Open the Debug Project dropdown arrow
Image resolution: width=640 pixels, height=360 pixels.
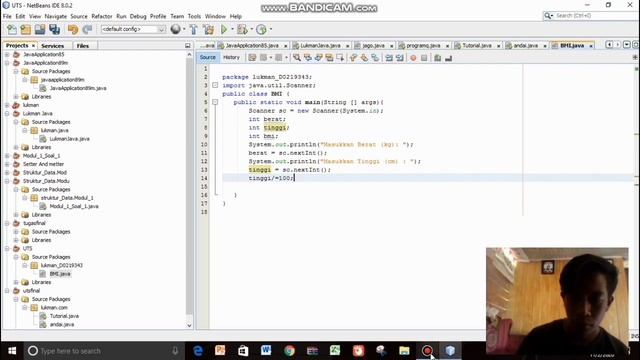click(x=251, y=29)
